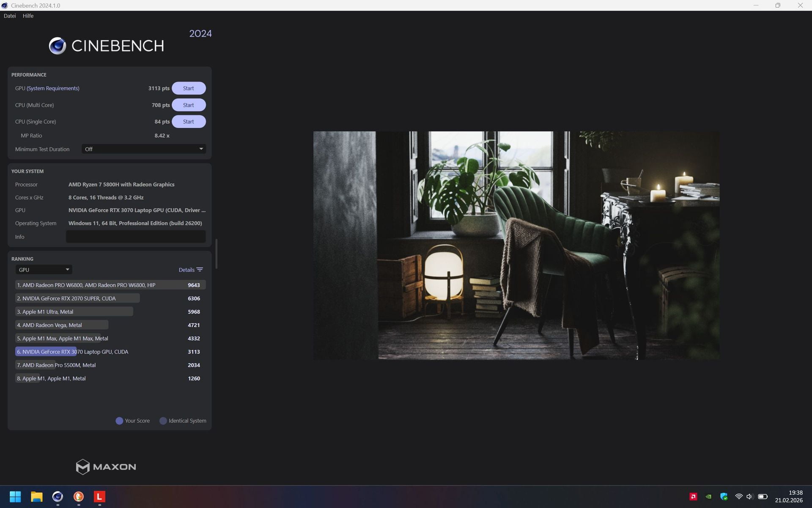Click the Your Score legend swatch
Screen dimensions: 812x508
click(119, 421)
